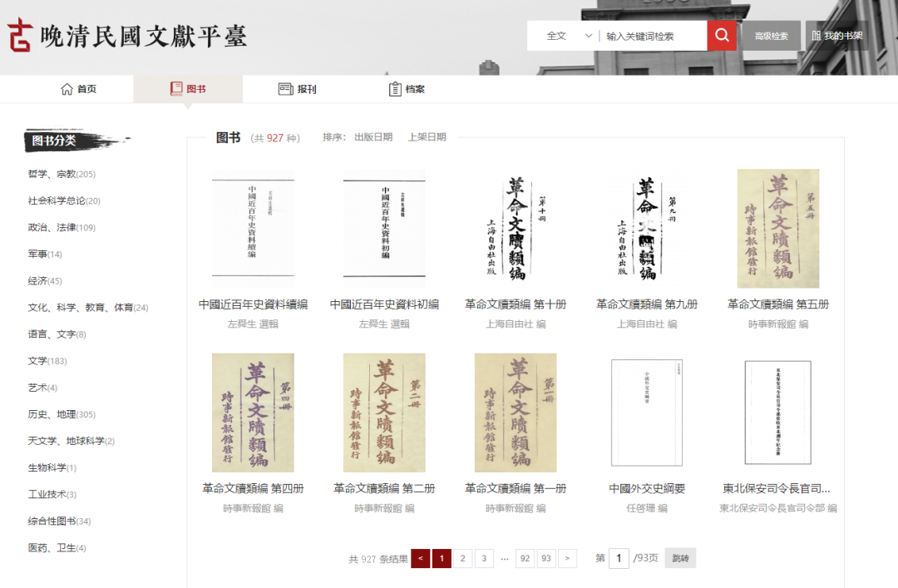Viewport: 898px width, 588px height.
Task: Open the 中國外交史綱要 book cover
Action: 647,413
